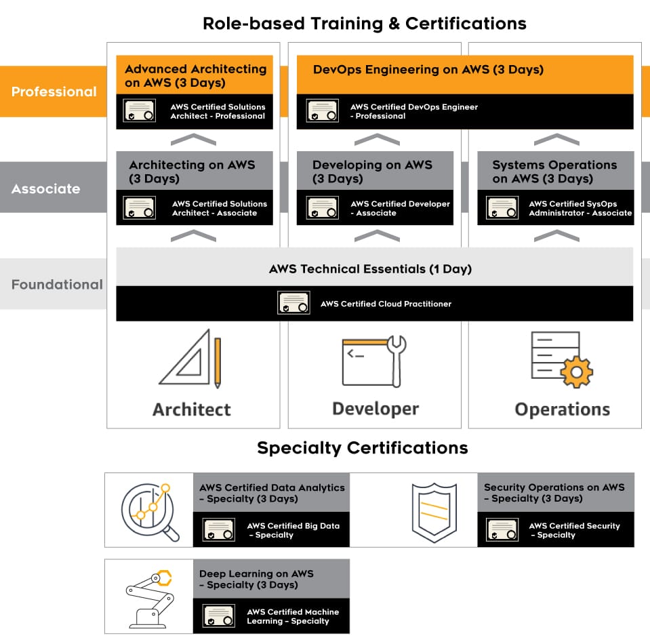Click certificate icon beside Big Data - Specialty
The image size is (650, 644).
(x=219, y=529)
